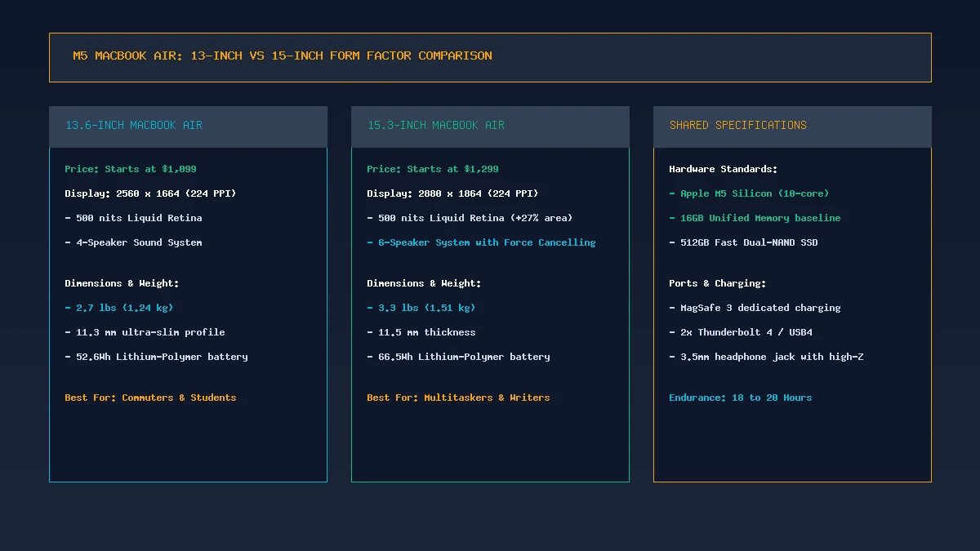Select the 13.6-inch MacBook Air header

[188, 127]
